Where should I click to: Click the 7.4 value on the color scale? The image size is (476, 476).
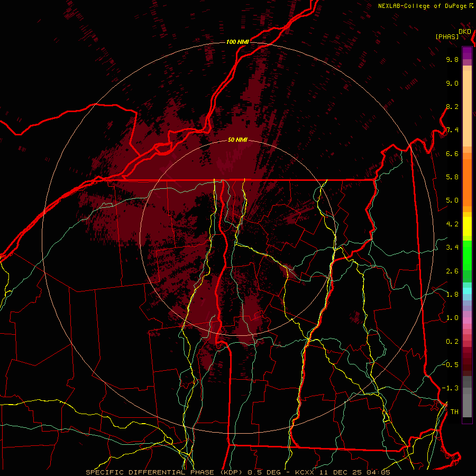(x=452, y=130)
